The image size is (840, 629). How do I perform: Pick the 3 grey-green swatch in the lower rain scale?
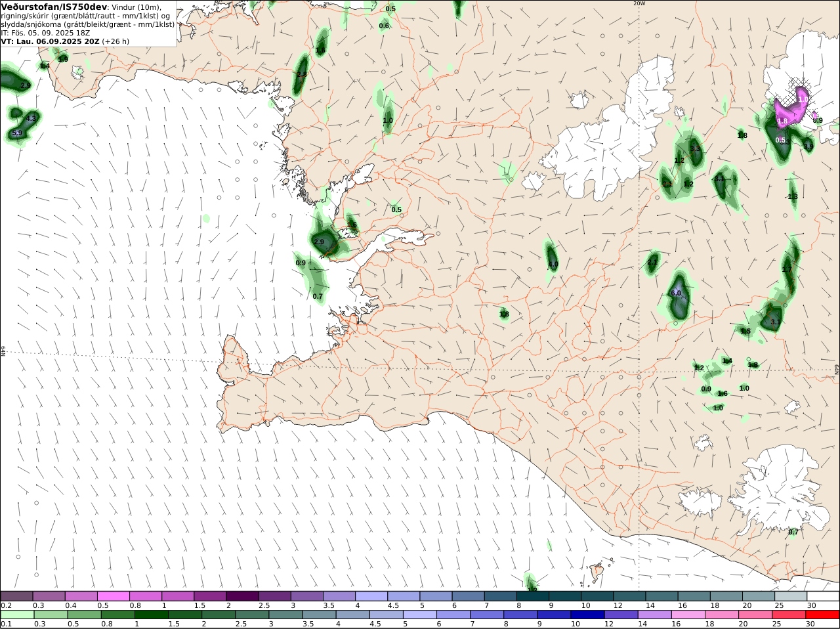click(285, 615)
